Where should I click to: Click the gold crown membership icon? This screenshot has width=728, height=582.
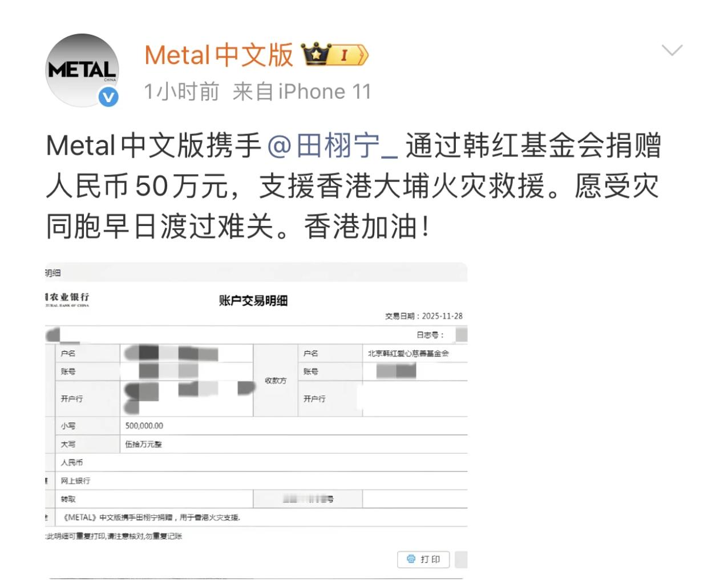(x=317, y=55)
